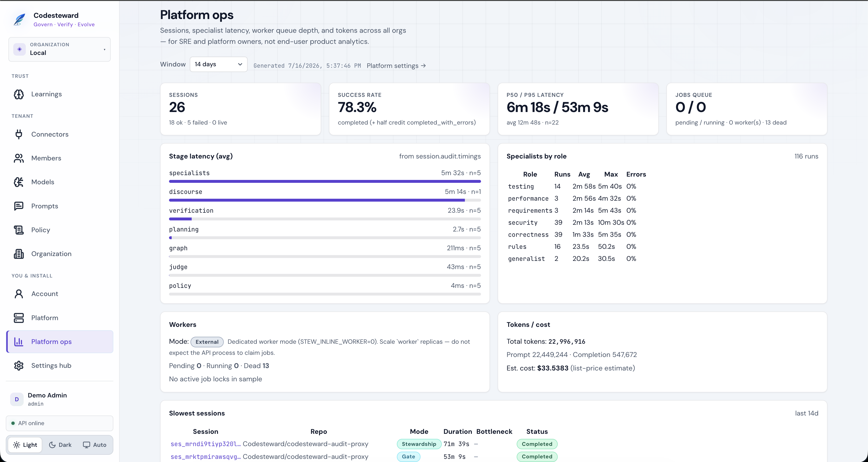Switch theme to Light mode
This screenshot has width=868, height=462.
[25, 445]
